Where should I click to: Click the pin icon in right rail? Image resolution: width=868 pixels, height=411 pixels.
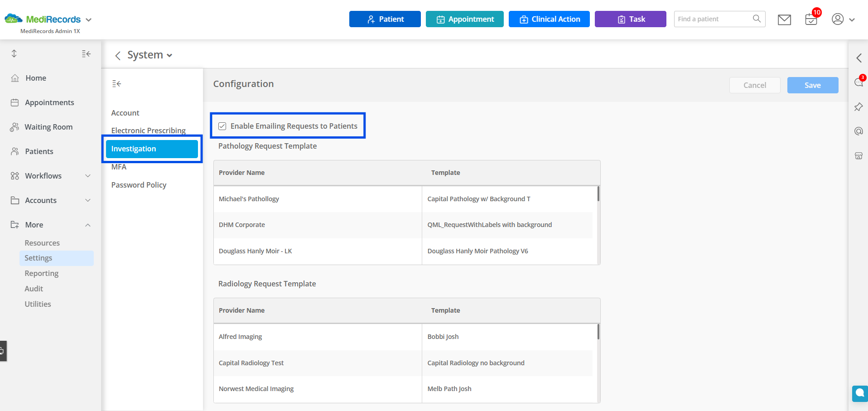pos(858,107)
